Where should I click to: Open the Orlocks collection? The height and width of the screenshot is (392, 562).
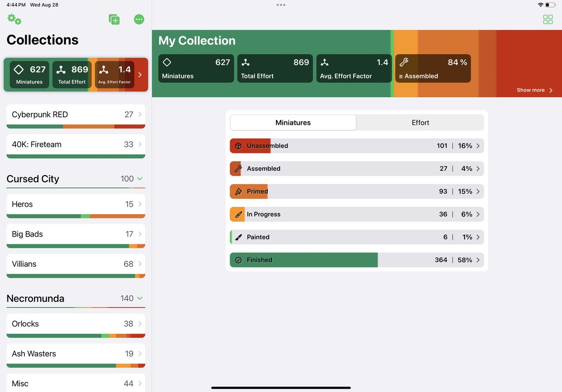tap(76, 326)
